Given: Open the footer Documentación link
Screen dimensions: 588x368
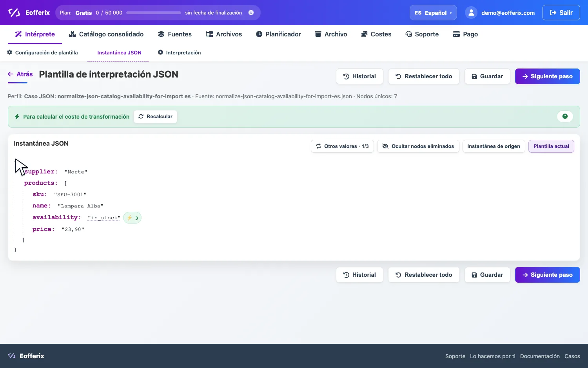Looking at the screenshot, I should [x=540, y=356].
